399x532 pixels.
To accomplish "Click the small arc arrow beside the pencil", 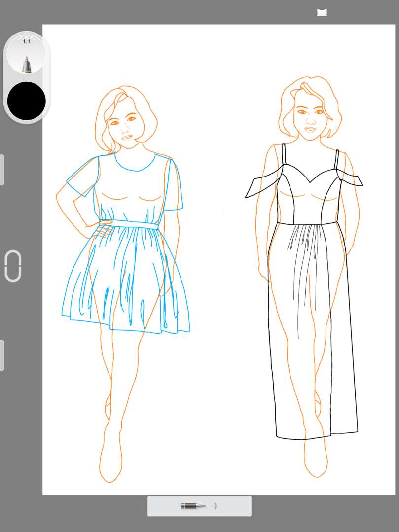I will tap(215, 506).
